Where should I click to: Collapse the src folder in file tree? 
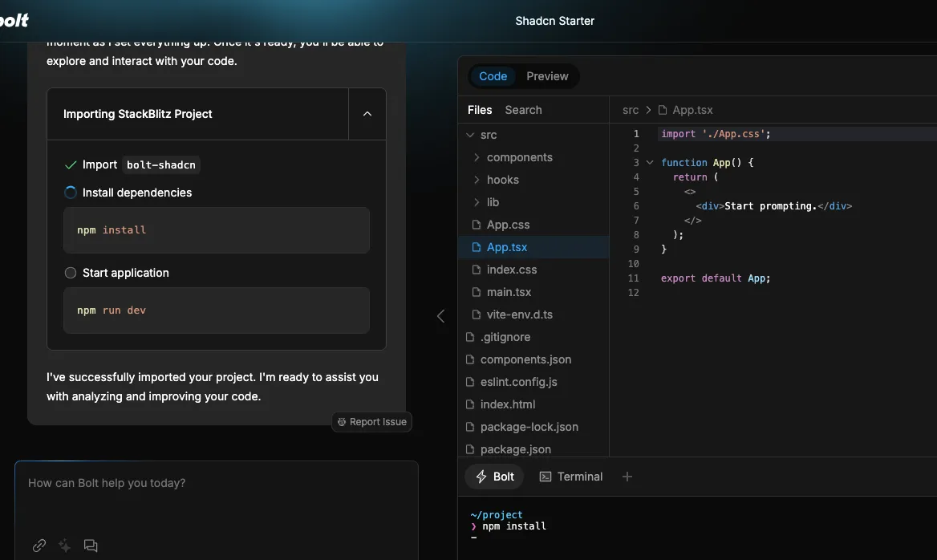click(470, 135)
